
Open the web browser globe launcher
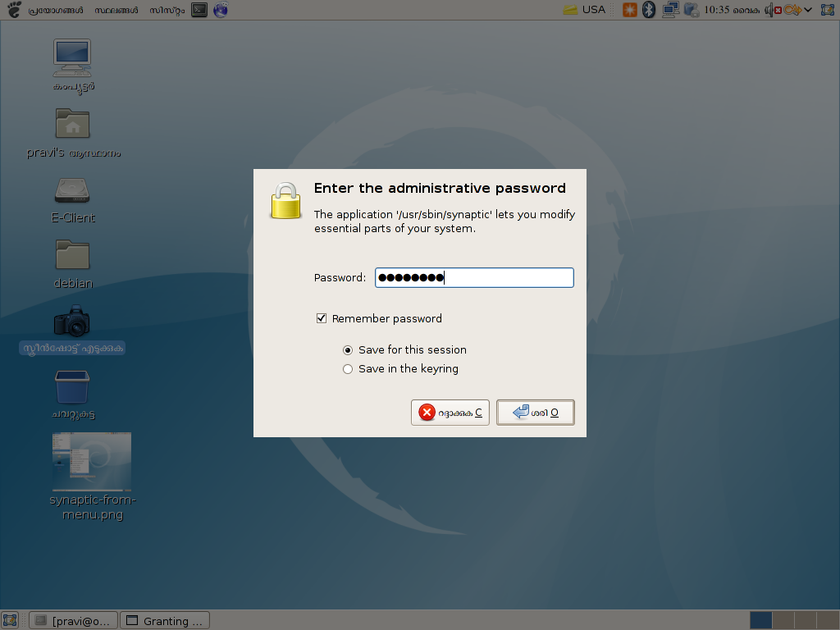tap(220, 10)
